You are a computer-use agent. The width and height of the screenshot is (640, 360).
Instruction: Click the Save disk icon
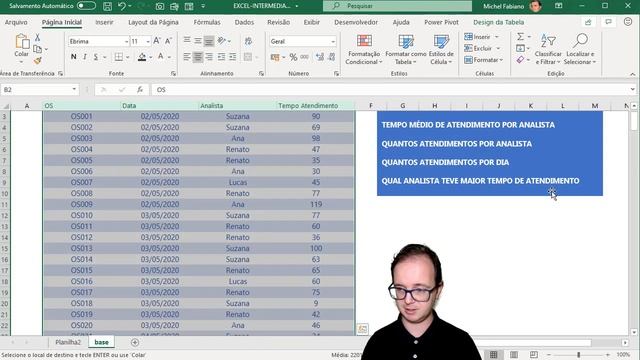[107, 6]
